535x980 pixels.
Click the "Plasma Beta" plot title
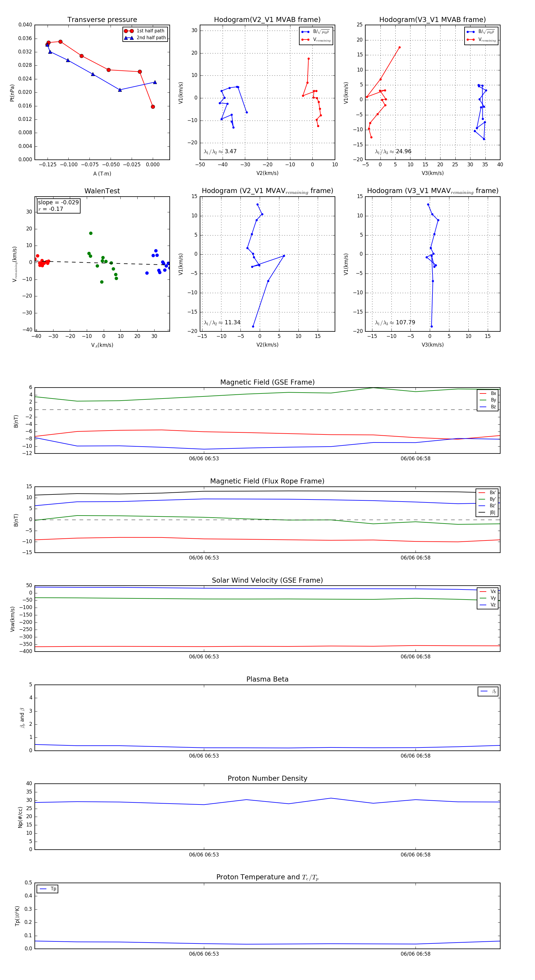click(x=267, y=679)
